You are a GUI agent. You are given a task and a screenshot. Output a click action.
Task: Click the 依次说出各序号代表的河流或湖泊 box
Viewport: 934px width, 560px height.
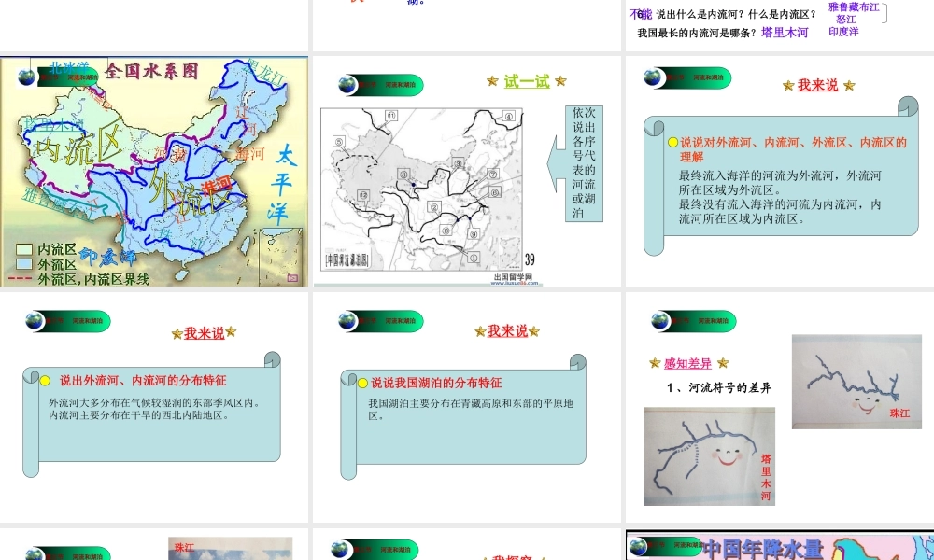click(584, 163)
